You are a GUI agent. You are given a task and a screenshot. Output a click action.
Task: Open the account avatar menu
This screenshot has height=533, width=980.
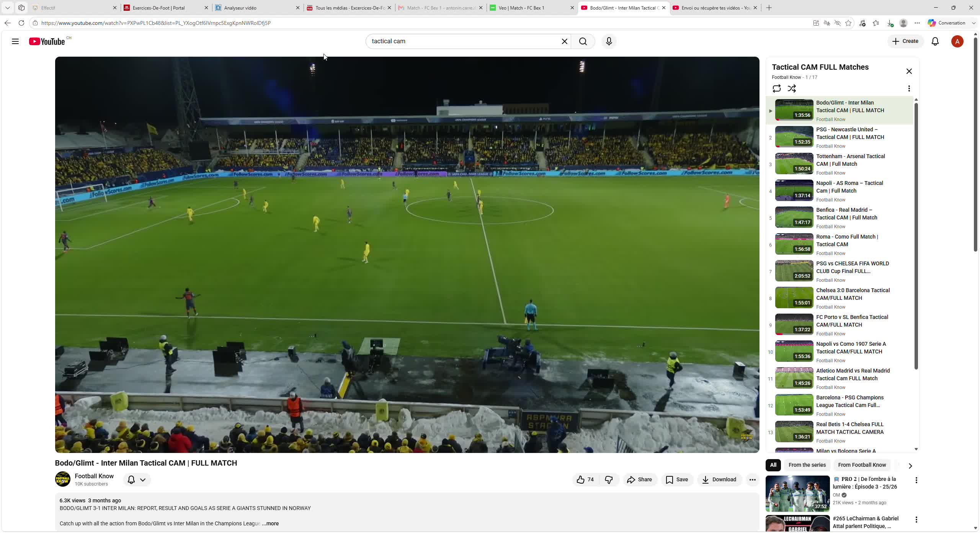[x=957, y=41]
